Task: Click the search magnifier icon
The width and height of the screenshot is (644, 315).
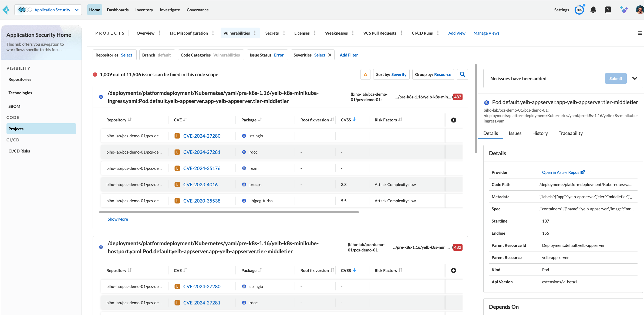Action: 462,74
